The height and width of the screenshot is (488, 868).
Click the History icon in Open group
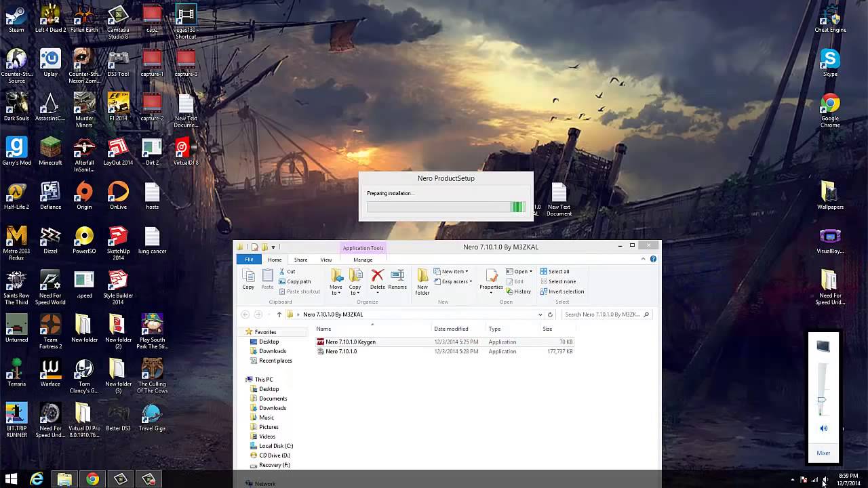(518, 291)
